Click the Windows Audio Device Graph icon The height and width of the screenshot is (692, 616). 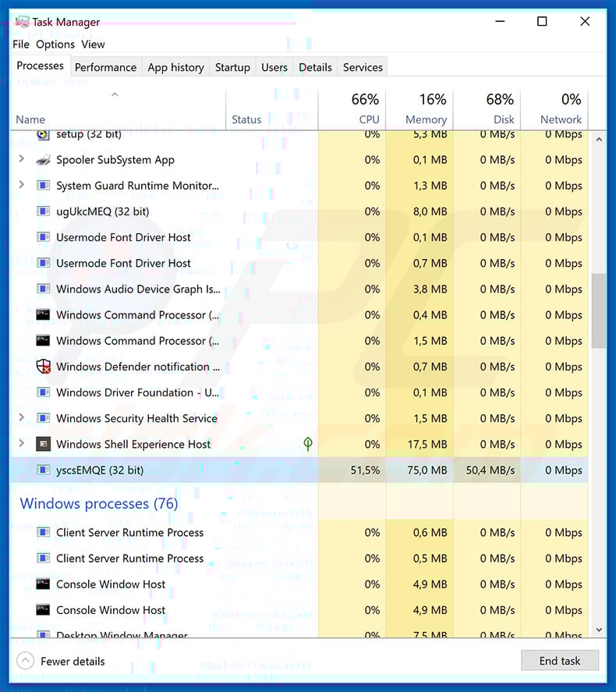click(43, 289)
